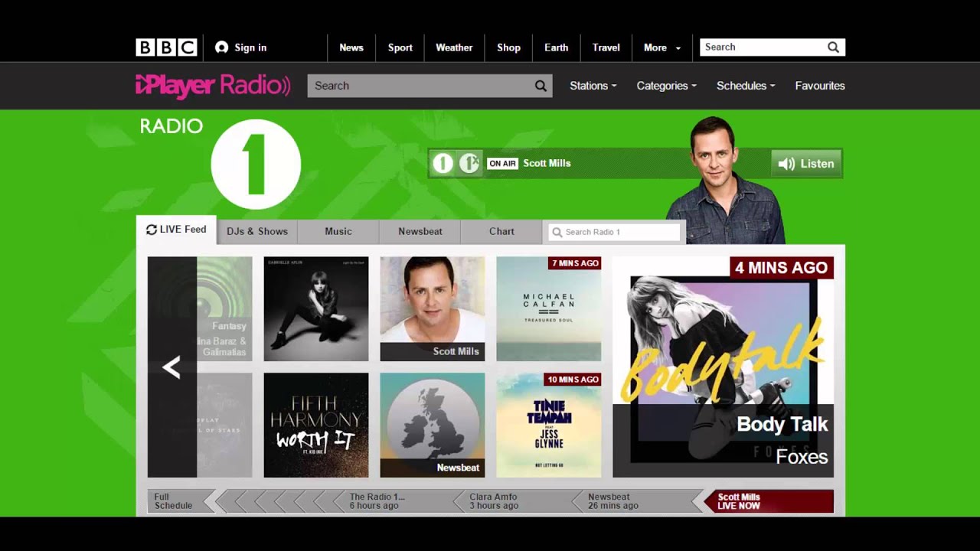Open the Newsbeat UK map tile
This screenshot has height=551, width=980.
433,425
